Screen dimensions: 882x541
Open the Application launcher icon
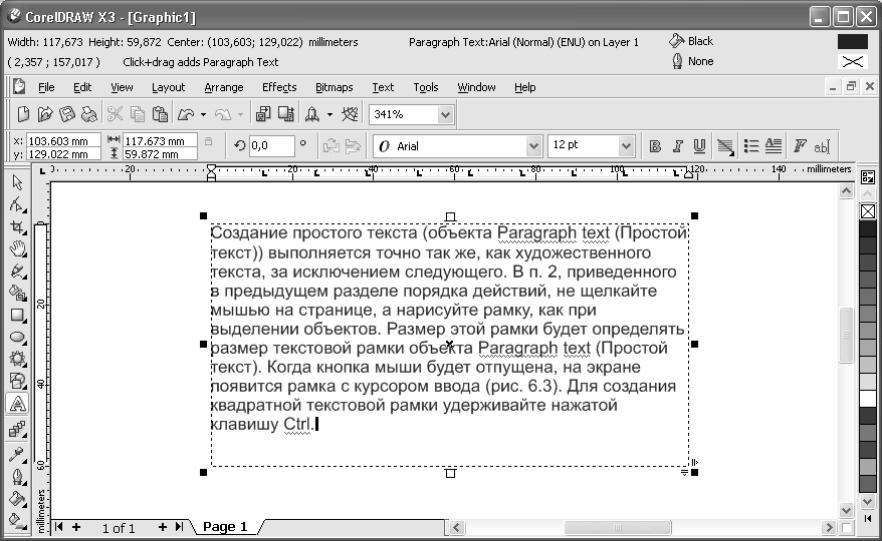coord(312,114)
